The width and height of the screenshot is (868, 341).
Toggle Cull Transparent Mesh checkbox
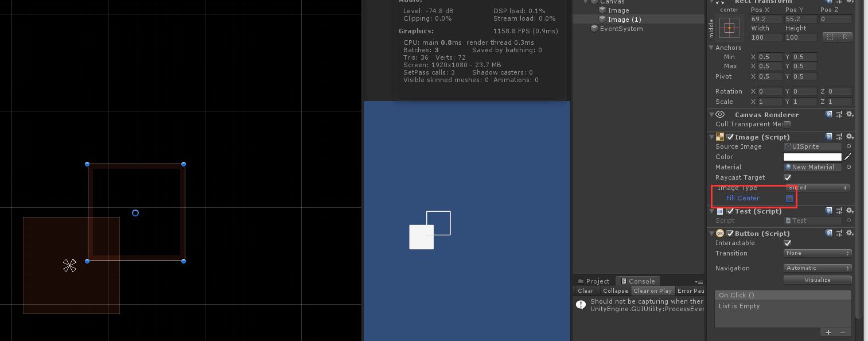(x=787, y=124)
